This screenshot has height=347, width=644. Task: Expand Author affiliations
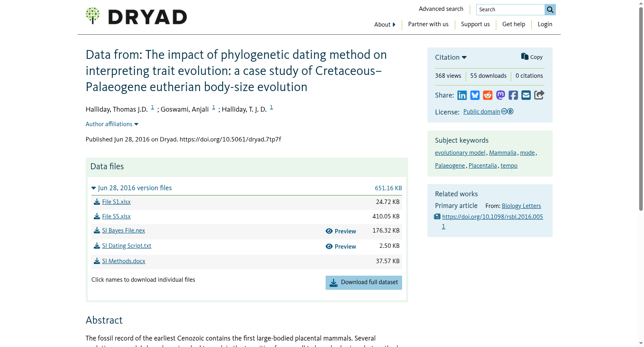[112, 124]
